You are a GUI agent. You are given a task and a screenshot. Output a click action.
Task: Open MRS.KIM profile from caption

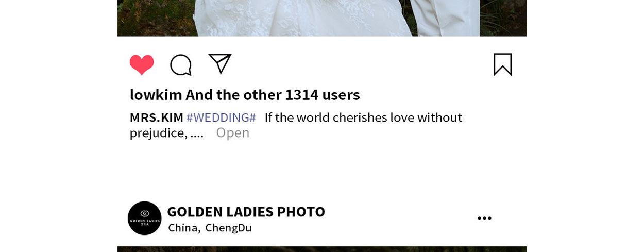pos(157,117)
